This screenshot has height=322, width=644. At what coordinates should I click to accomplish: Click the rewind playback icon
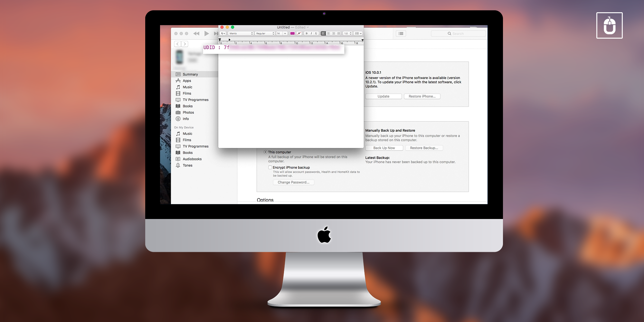click(196, 33)
